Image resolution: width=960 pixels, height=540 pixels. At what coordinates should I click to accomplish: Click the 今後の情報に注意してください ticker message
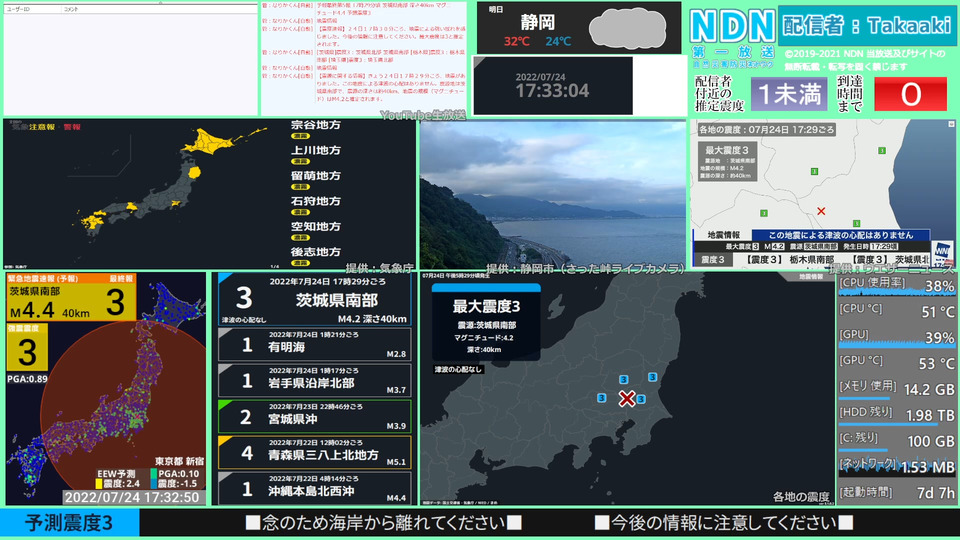(x=724, y=523)
